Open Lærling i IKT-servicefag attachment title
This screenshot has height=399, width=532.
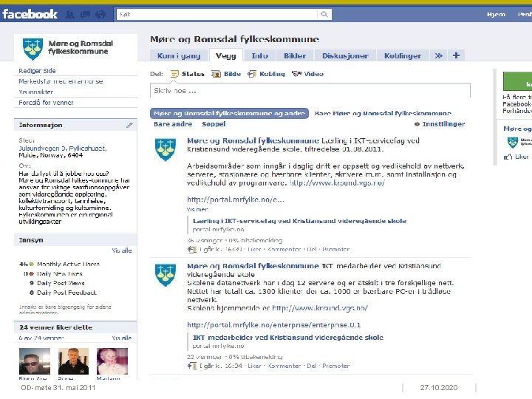coord(299,221)
